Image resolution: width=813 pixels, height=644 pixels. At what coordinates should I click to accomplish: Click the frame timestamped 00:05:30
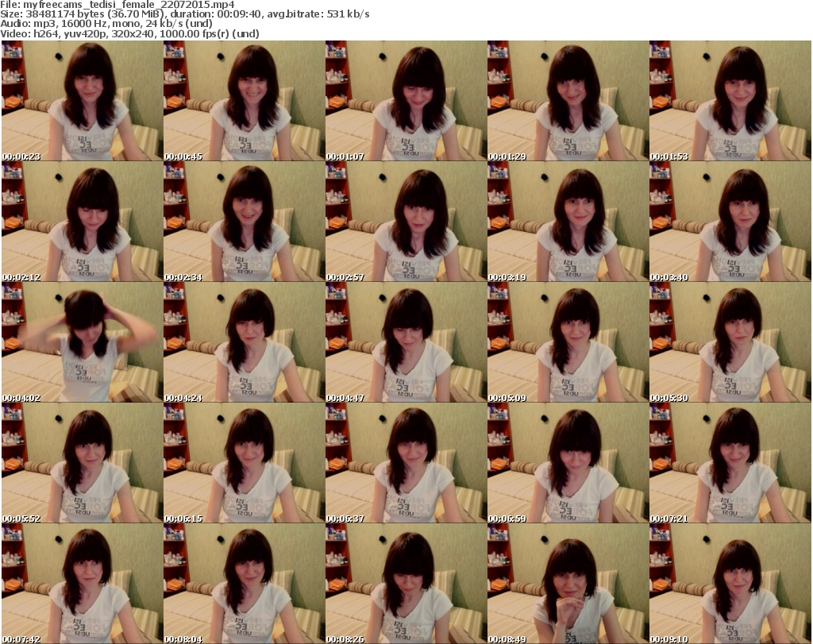coord(730,342)
